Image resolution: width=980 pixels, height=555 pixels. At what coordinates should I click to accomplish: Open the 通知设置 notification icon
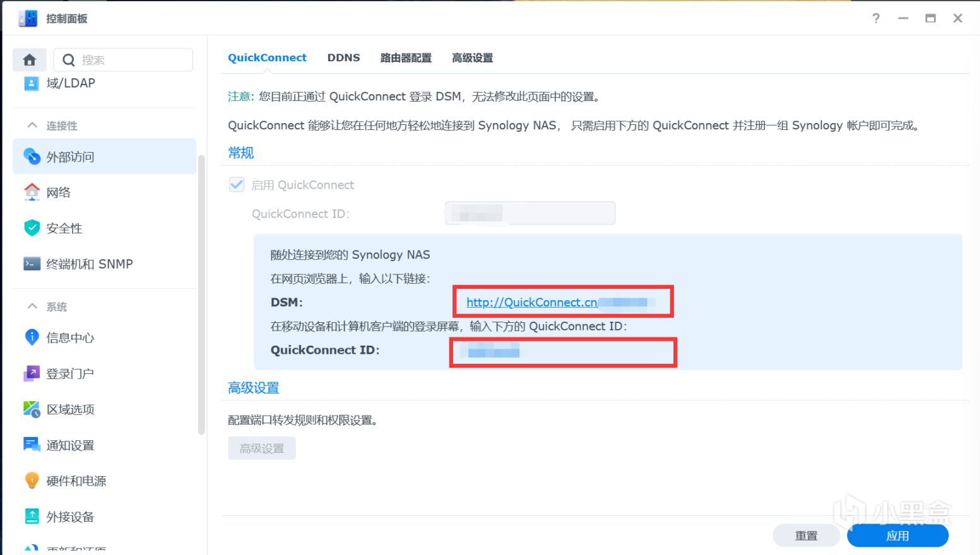(x=32, y=445)
